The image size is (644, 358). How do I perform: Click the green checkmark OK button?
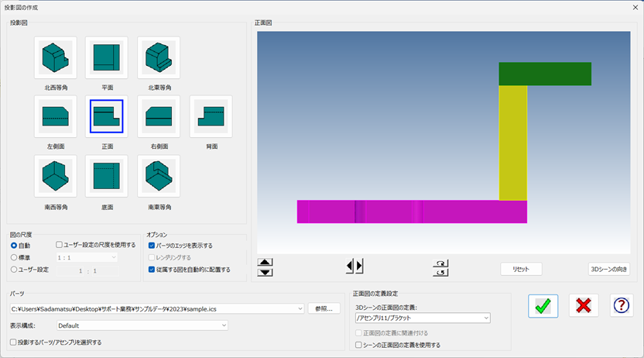pos(543,305)
